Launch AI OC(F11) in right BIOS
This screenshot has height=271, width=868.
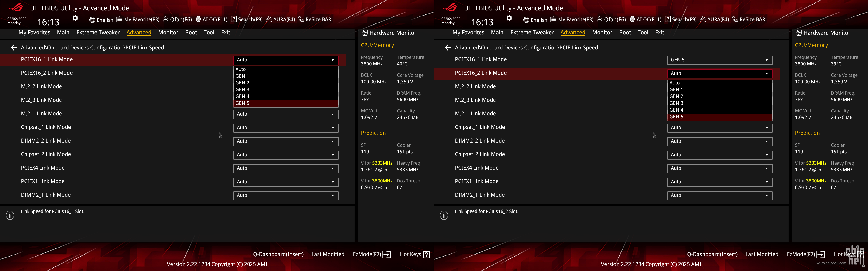coord(646,19)
